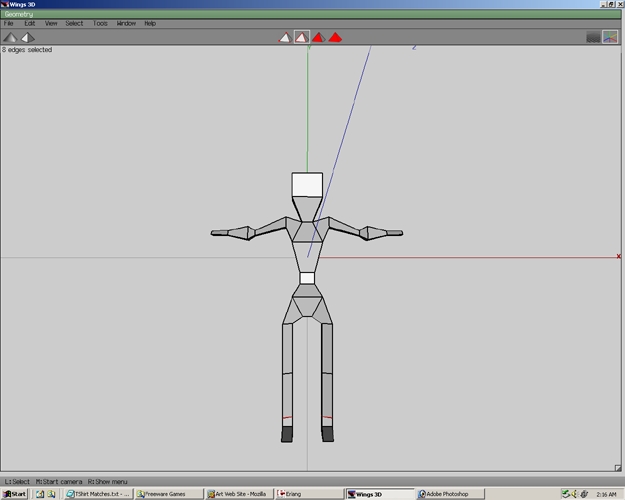Open the Help menu

point(150,24)
